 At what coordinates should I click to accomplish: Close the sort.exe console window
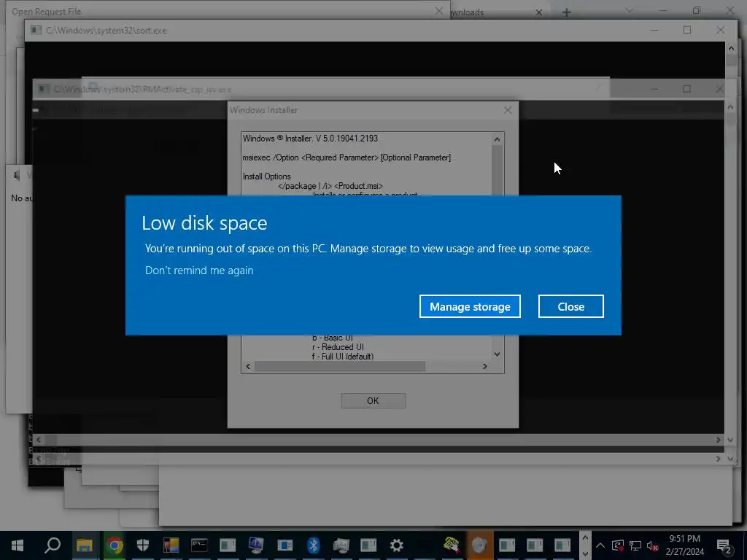720,30
